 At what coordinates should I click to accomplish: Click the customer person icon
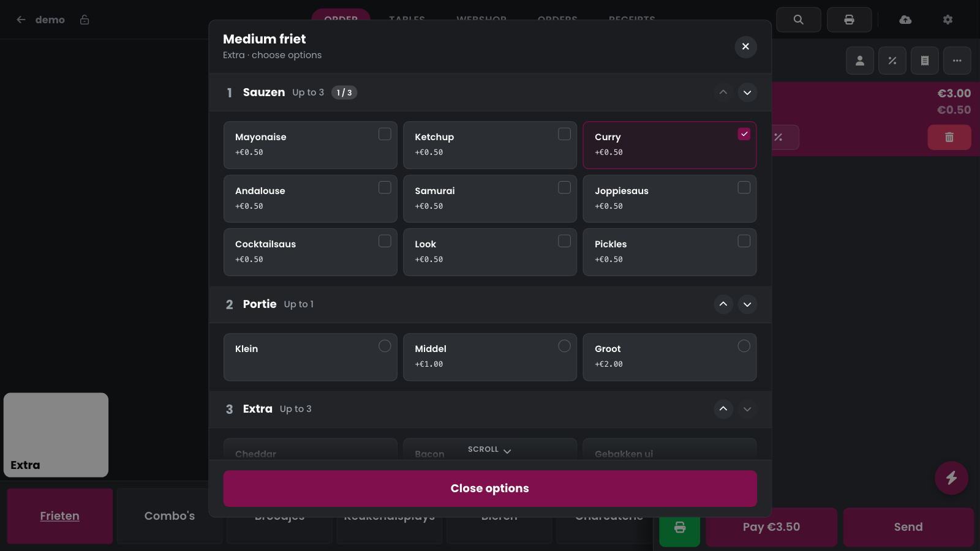[860, 61]
